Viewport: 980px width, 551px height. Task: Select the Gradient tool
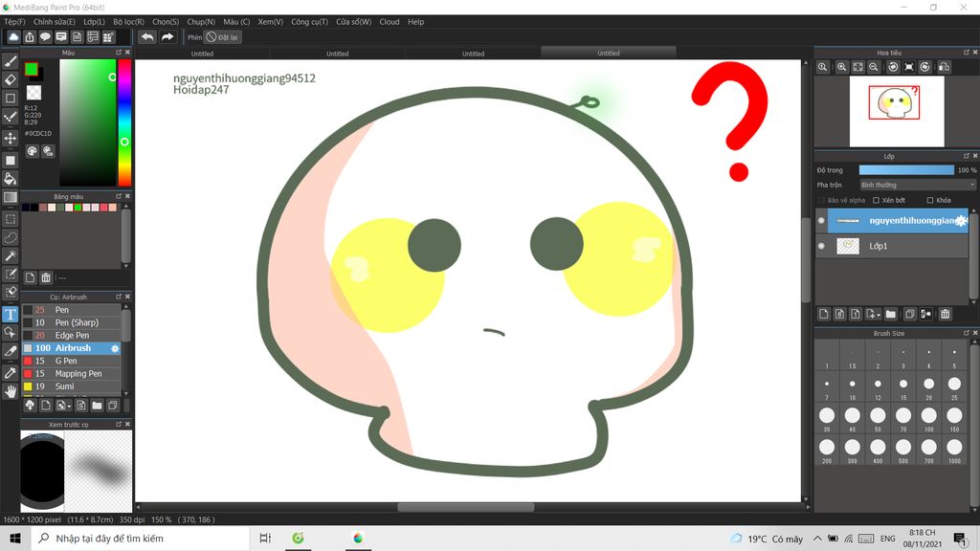(x=10, y=197)
